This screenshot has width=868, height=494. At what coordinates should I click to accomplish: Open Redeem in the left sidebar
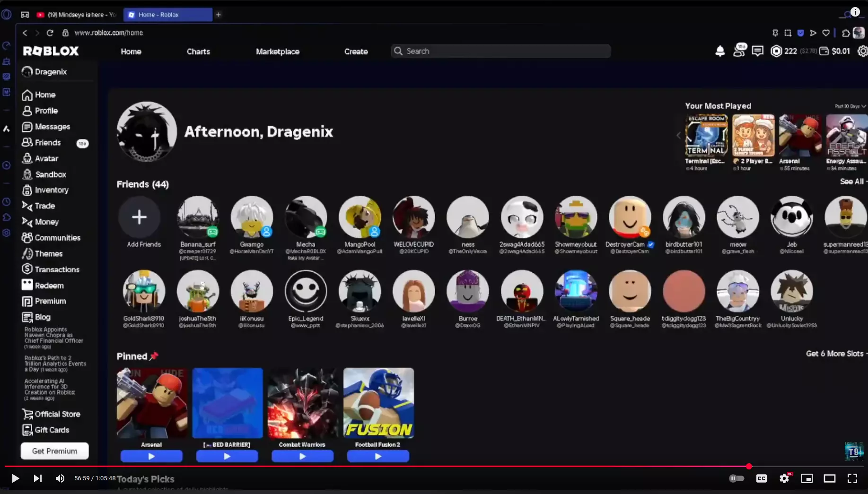tap(43, 286)
